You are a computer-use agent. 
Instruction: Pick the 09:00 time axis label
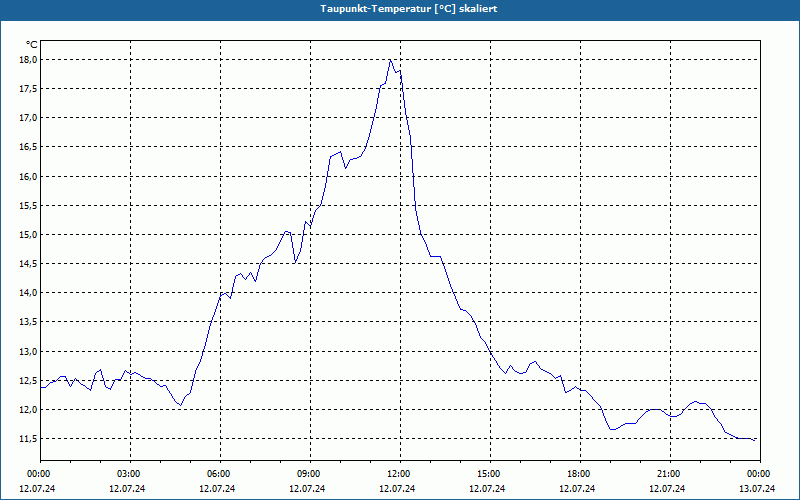coord(310,474)
